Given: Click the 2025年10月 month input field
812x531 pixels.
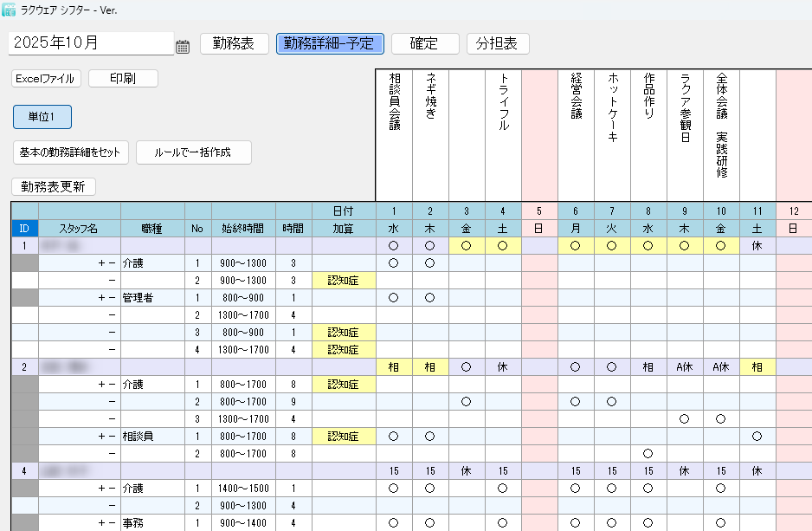Looking at the screenshot, I should 91,43.
